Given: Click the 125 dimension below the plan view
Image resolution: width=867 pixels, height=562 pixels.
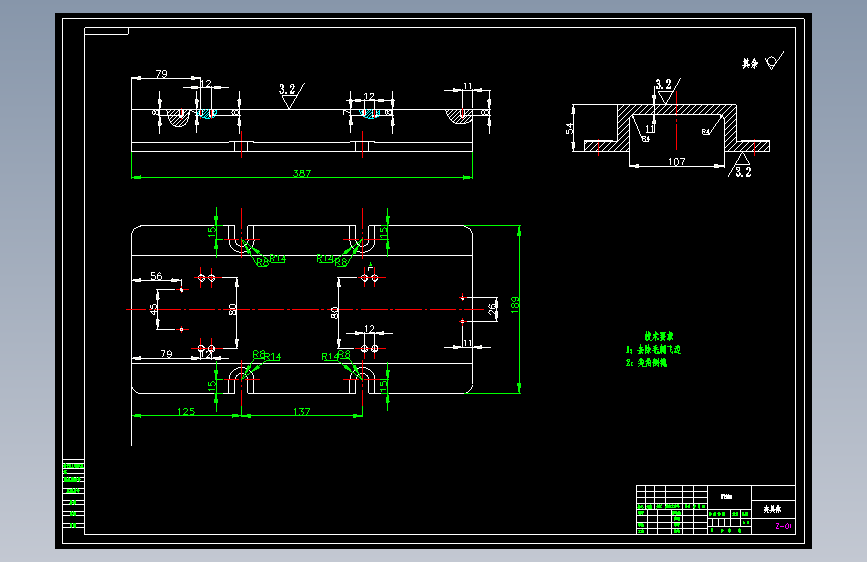Looking at the screenshot, I should pos(186,411).
